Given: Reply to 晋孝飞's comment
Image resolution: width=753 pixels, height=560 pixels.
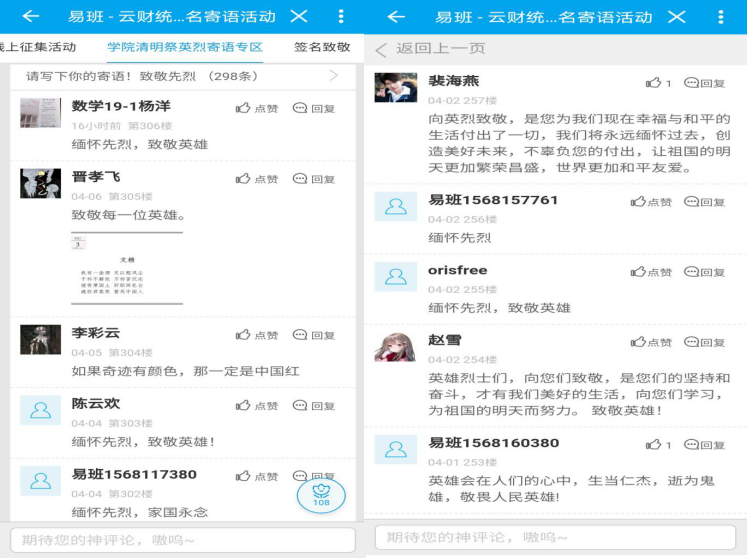Looking at the screenshot, I should coord(313,179).
